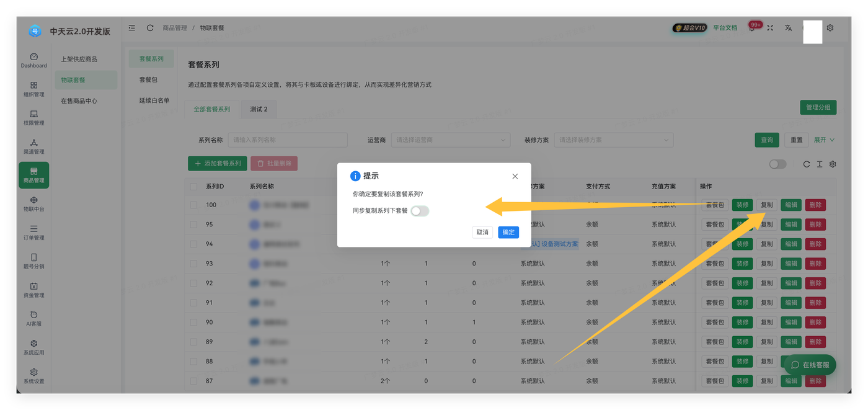Click the 管理分组 button
Screen dimensions: 868x410
[x=818, y=107]
